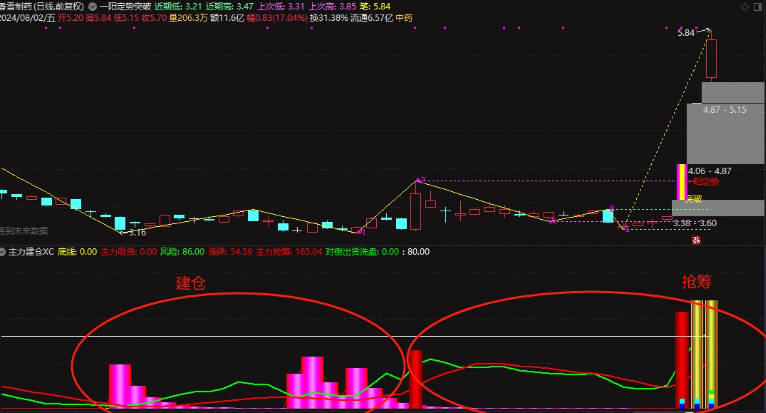Click the 近期高: 3.47 value
Screen dimensions: 766x413
230,7
